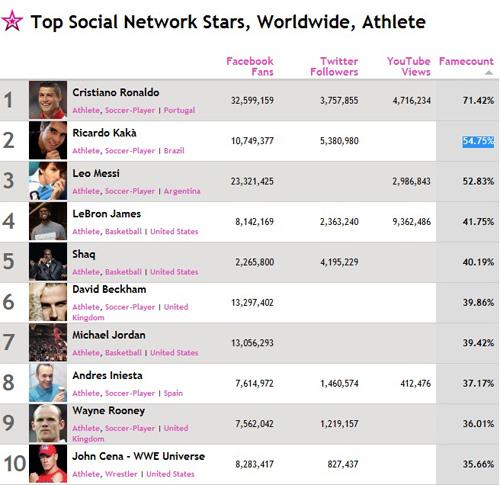Sort by Twitter Followers column header
500x485 pixels.
tap(334, 66)
